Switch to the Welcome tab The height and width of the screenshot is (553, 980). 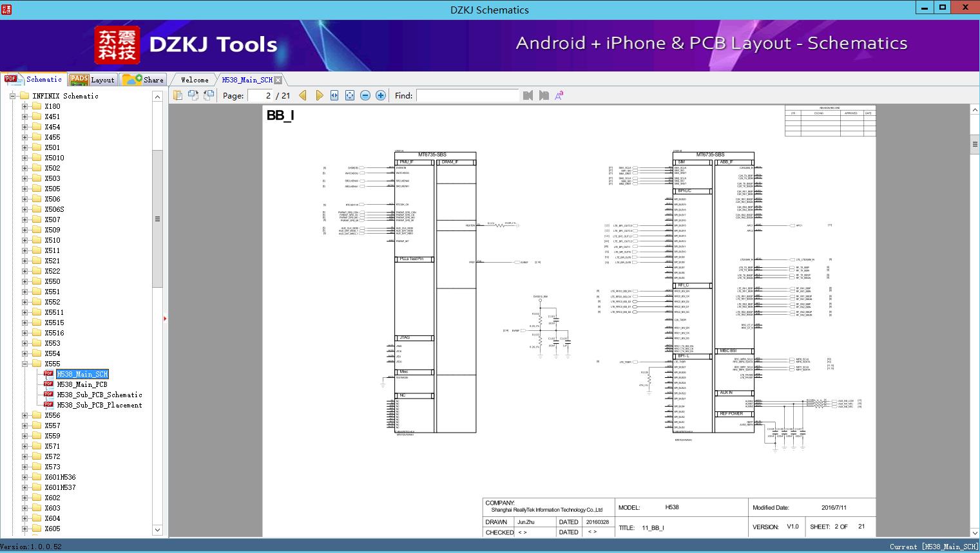pyautogui.click(x=195, y=80)
